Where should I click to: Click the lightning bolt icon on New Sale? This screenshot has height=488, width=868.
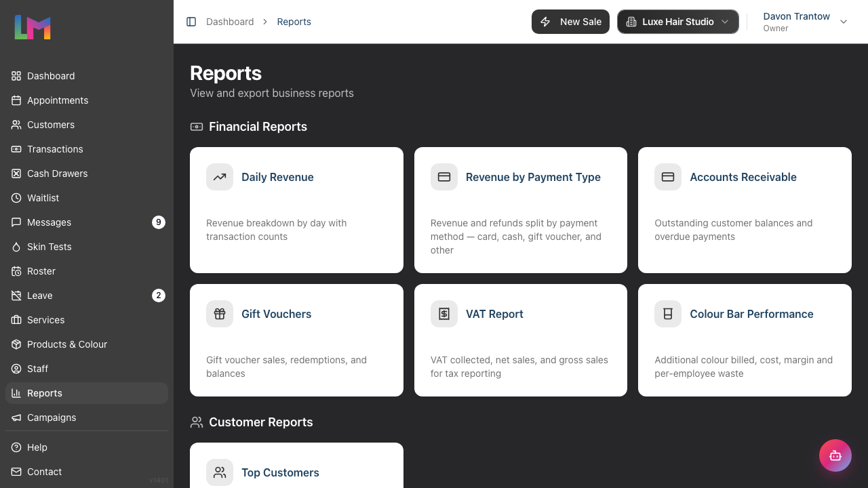[x=545, y=22]
